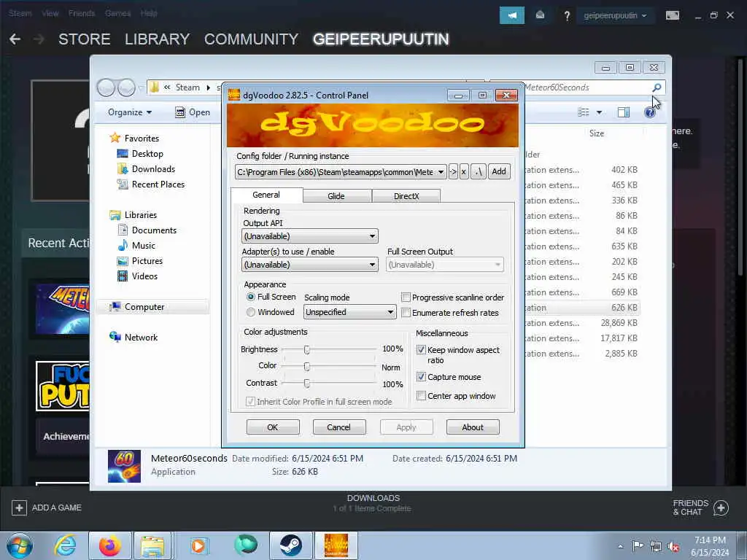
Task: Click dgVoodoo taskbar icon
Action: click(336, 545)
